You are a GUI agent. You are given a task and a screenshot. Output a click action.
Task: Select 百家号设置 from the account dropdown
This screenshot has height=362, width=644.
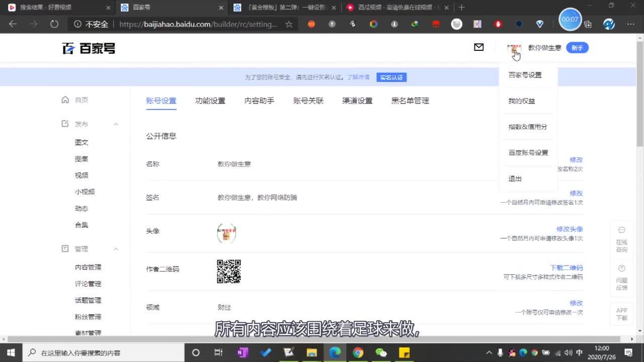pos(525,75)
